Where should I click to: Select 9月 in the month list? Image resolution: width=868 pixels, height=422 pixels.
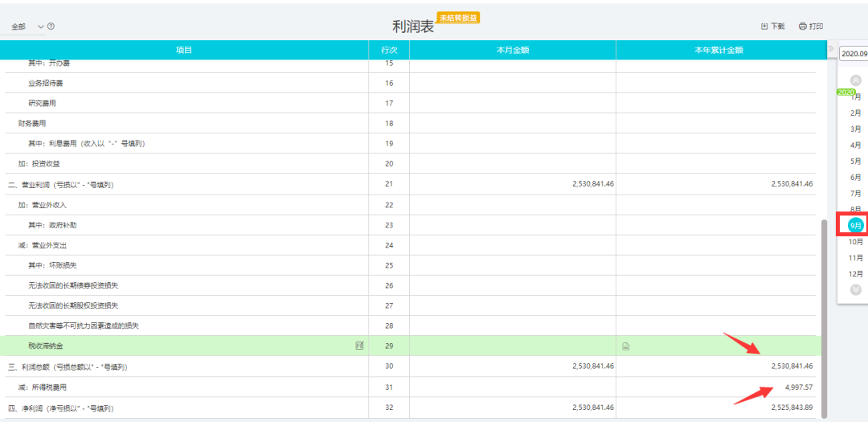[x=855, y=226]
